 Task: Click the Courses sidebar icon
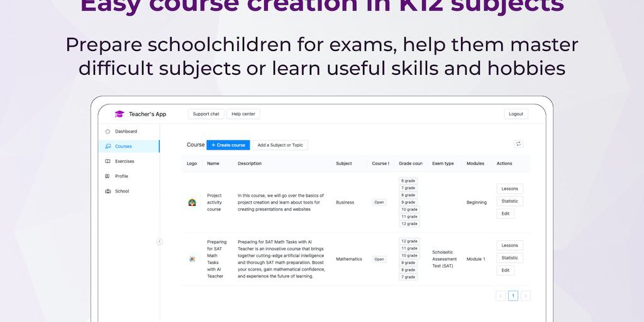click(108, 146)
